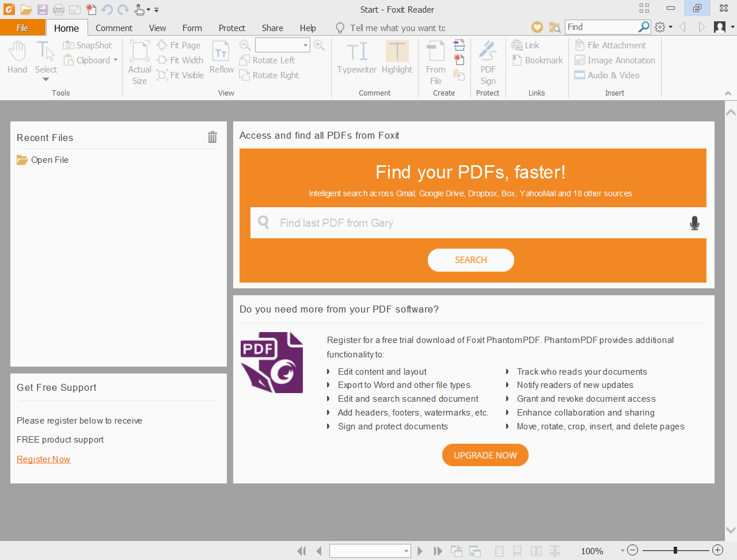Click the orange heart icon near the Find box
Screen dimensions: 737x560
tap(537, 27)
